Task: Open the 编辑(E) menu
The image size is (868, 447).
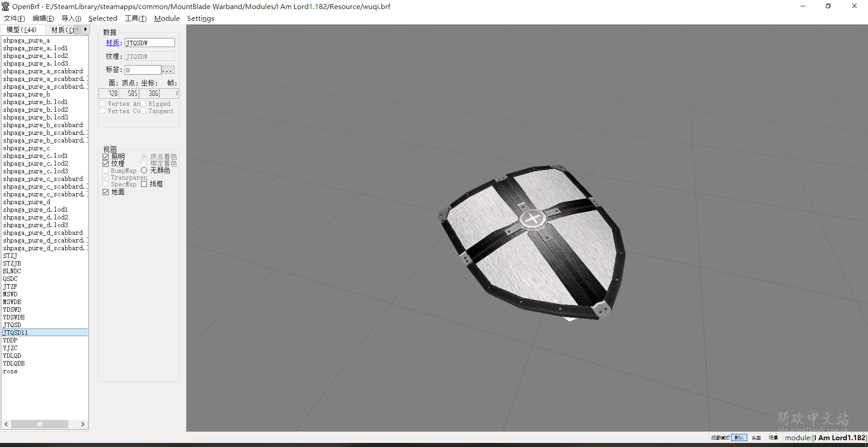Action: point(43,19)
